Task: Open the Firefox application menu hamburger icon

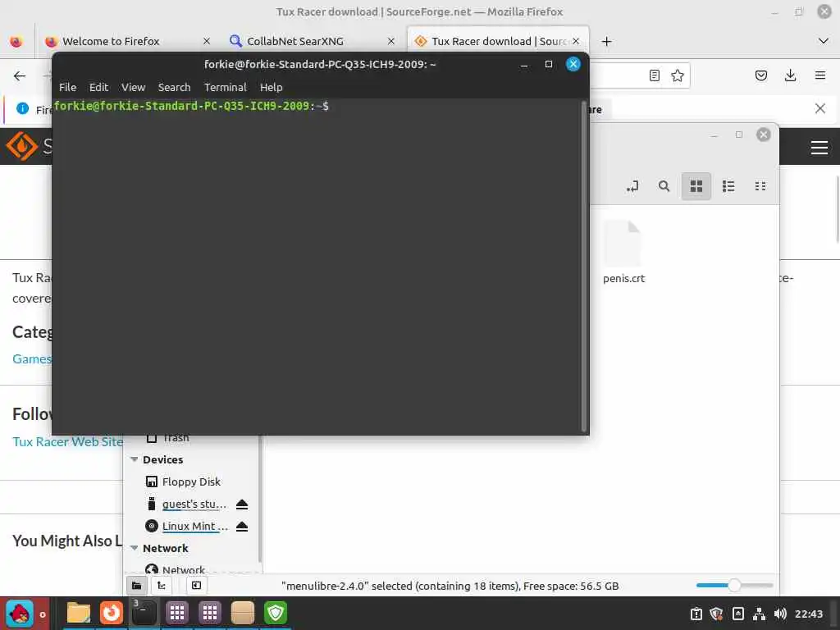Action: (x=819, y=75)
